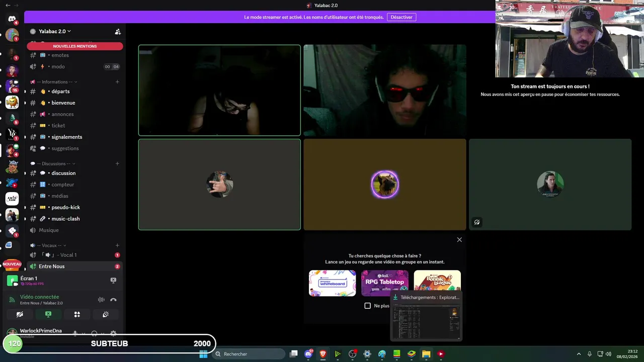Select the bienvenue channel
Image resolution: width=644 pixels, height=362 pixels.
click(74, 103)
